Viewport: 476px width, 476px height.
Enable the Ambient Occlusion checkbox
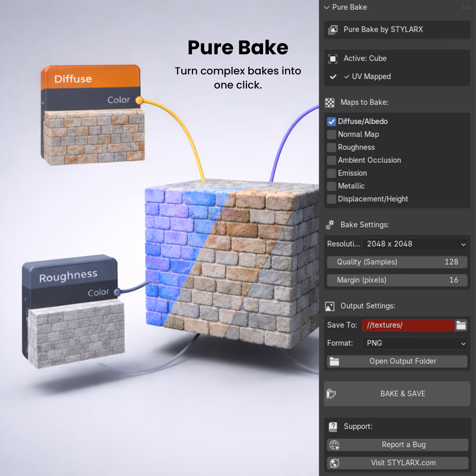(331, 160)
